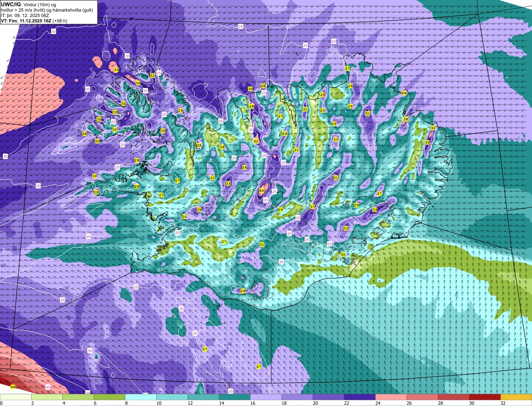Click the header line 'UWC/IG: Vindur (10m) og'
Screen dimensions: 532x406
(29, 5)
